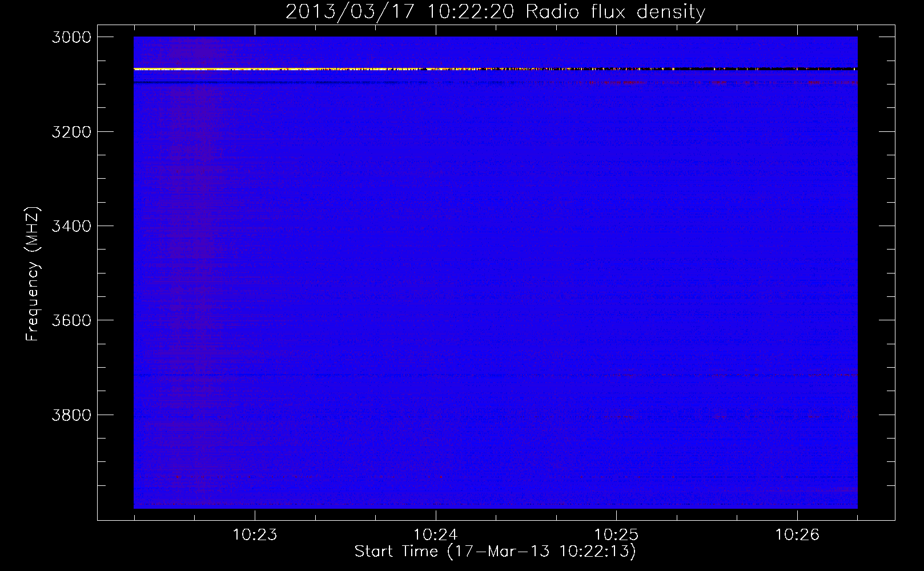Click the 3400 frequency tick label
The image size is (924, 571).
point(71,226)
